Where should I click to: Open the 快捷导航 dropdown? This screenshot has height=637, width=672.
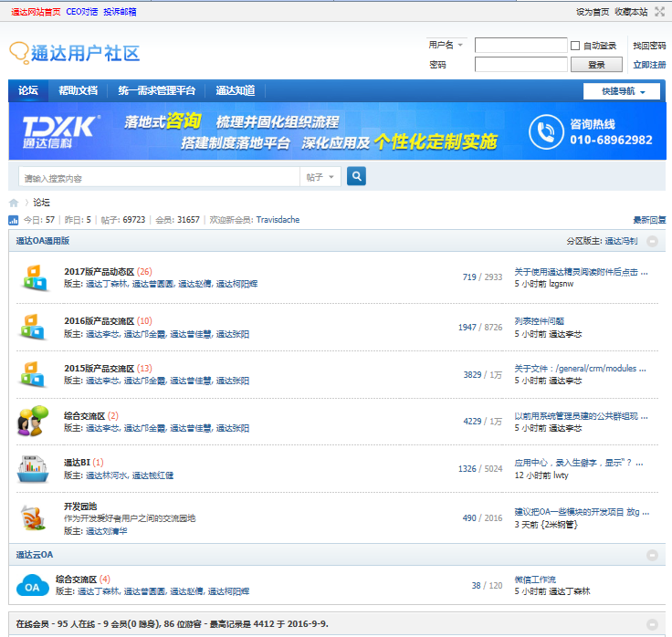click(622, 91)
